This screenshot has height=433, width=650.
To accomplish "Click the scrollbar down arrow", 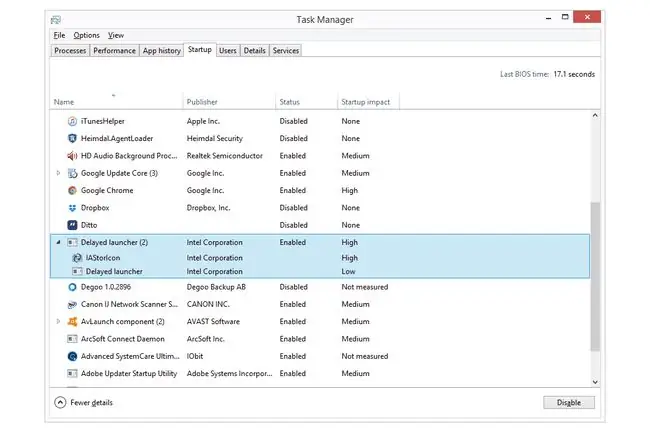I will pos(595,382).
